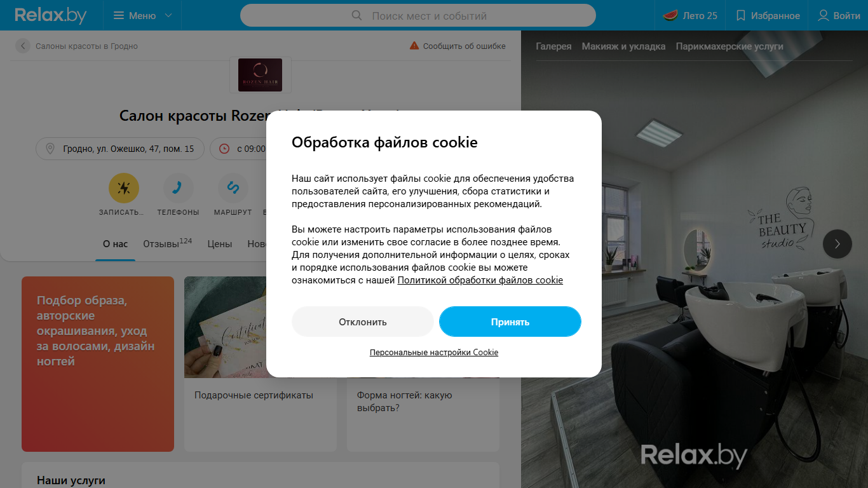Accept cookies with Принять button
The image size is (868, 488).
pyautogui.click(x=510, y=322)
